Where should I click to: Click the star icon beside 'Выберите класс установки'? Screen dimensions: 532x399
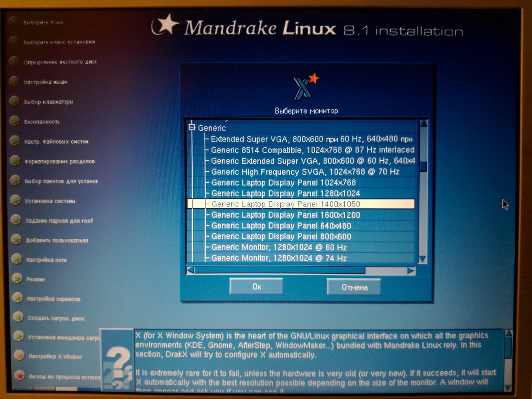pyautogui.click(x=14, y=41)
